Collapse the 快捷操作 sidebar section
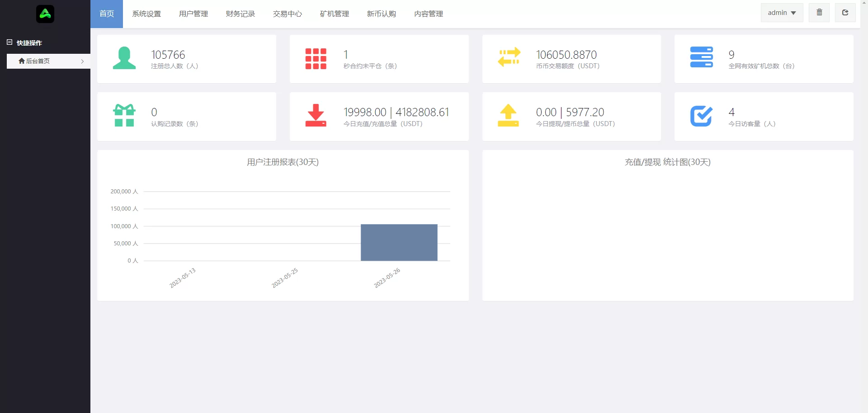The height and width of the screenshot is (413, 868). click(x=9, y=42)
